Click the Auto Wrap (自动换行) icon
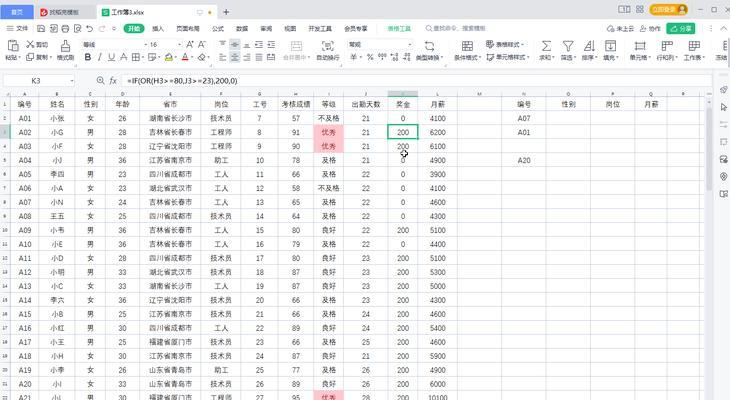This screenshot has width=730, height=400. [328, 46]
